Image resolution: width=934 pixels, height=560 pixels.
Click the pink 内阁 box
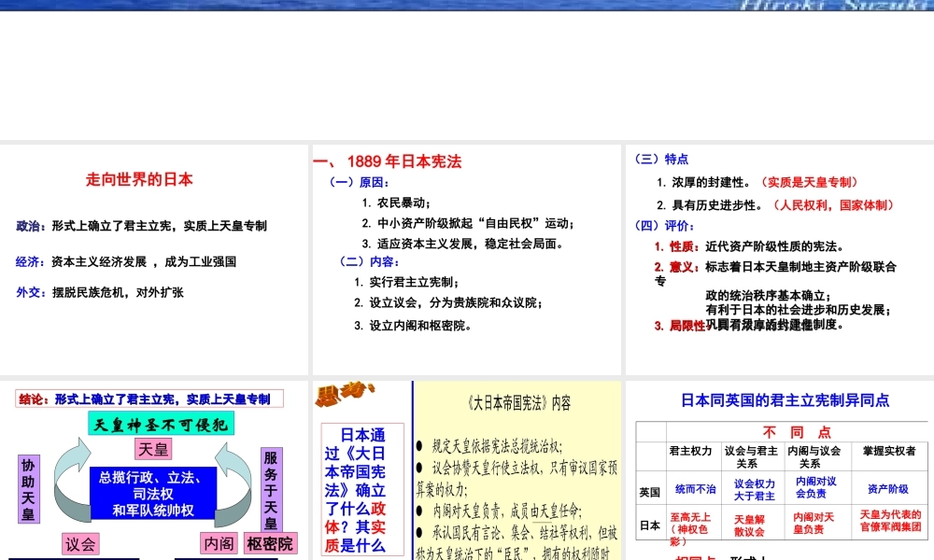pos(219,543)
